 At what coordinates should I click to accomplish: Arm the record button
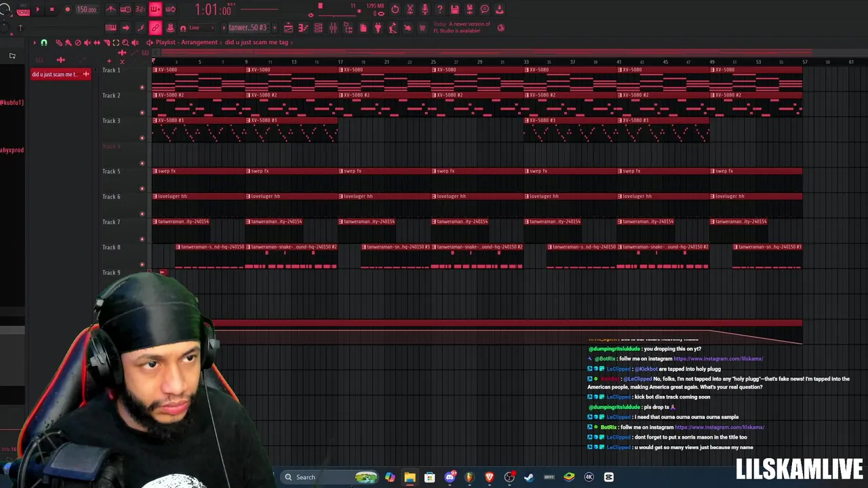tap(67, 9)
